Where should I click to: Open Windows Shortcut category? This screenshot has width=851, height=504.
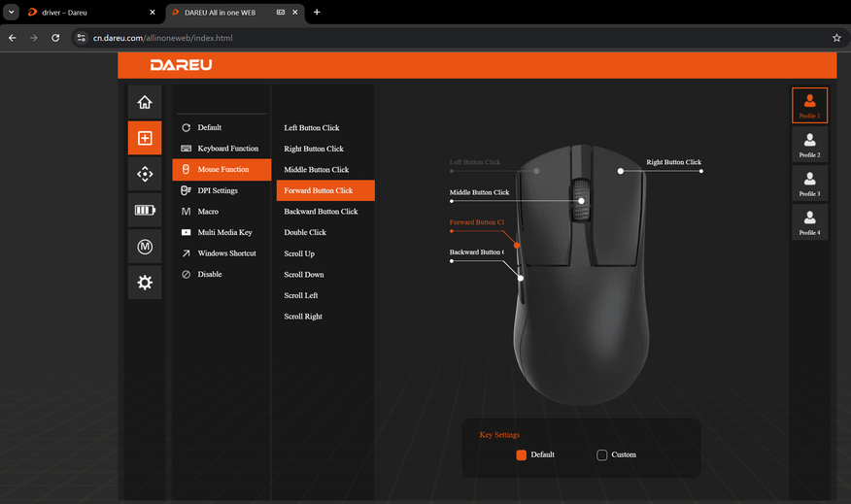click(x=221, y=253)
